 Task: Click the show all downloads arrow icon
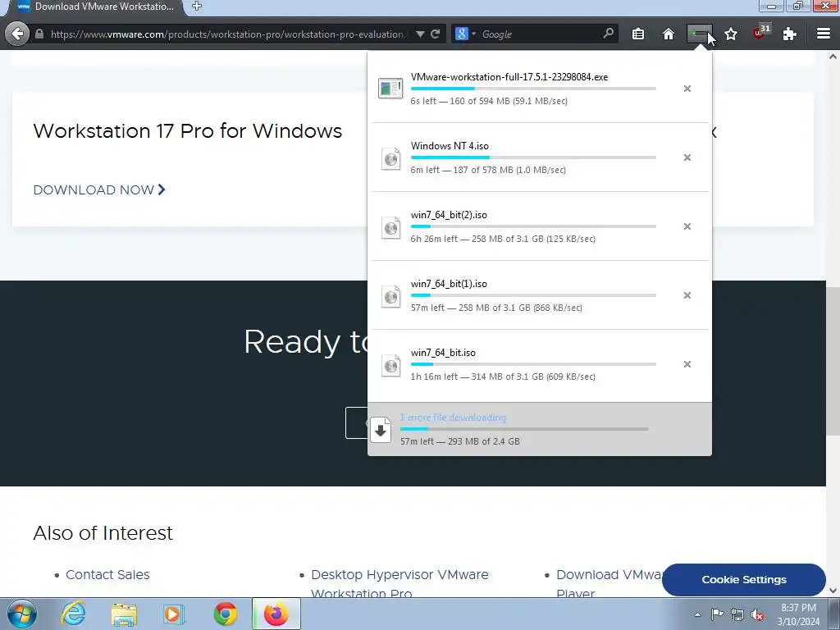[x=381, y=430]
